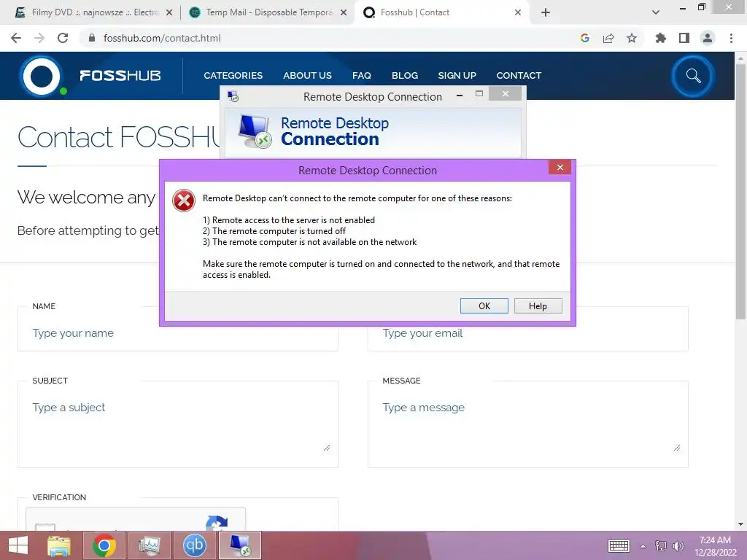Click the volume speaker tray icon
This screenshot has height=560, width=747.
tap(678, 545)
